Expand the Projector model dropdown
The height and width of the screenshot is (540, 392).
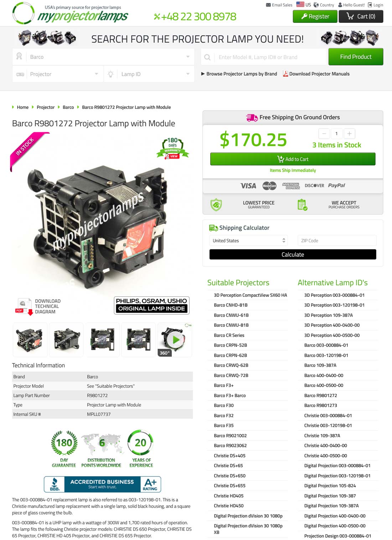(58, 74)
